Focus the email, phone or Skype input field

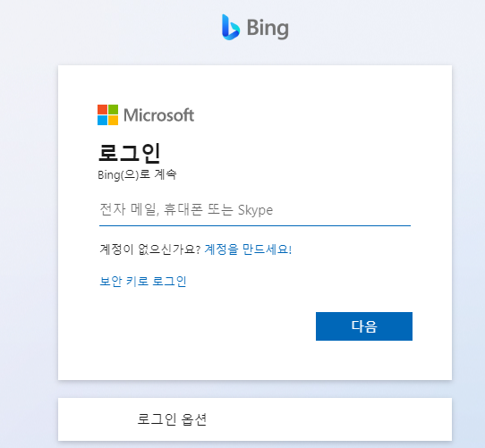[x=255, y=210]
